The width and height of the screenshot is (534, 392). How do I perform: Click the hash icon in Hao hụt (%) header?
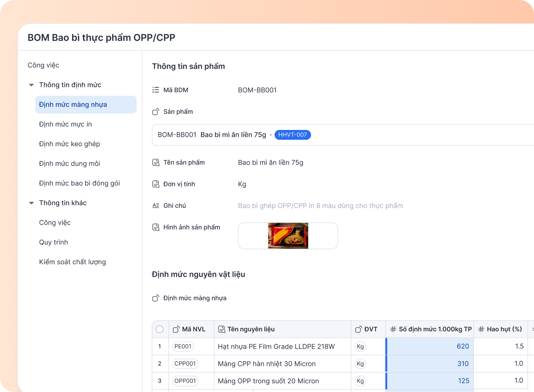(481, 329)
